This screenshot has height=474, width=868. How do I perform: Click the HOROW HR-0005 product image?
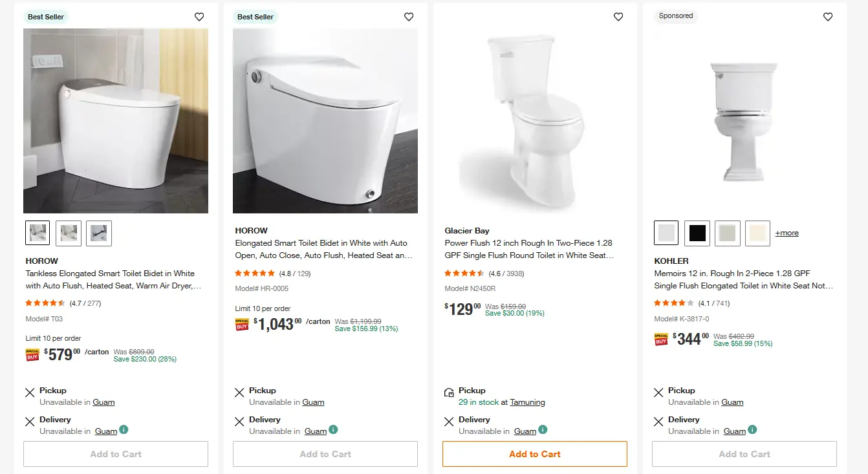pyautogui.click(x=325, y=121)
